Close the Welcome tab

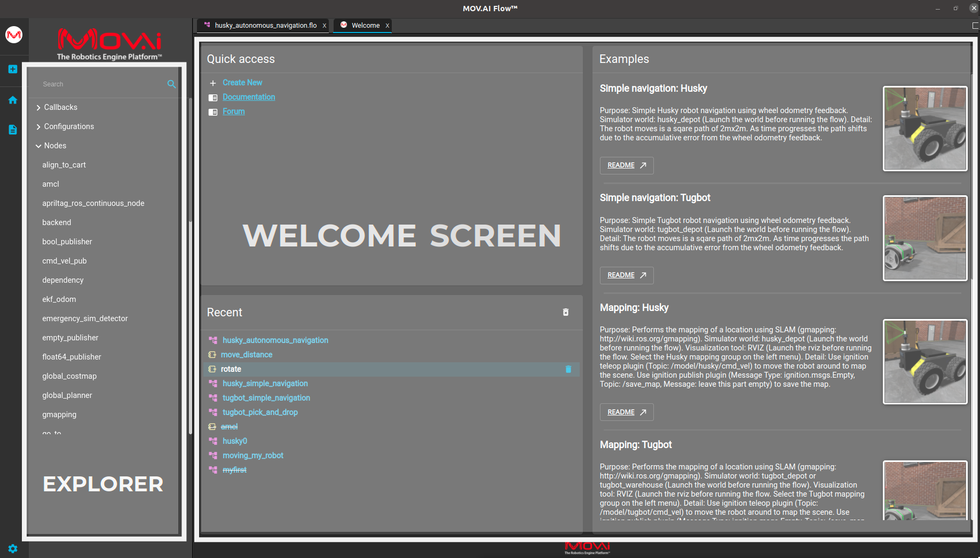tap(388, 26)
